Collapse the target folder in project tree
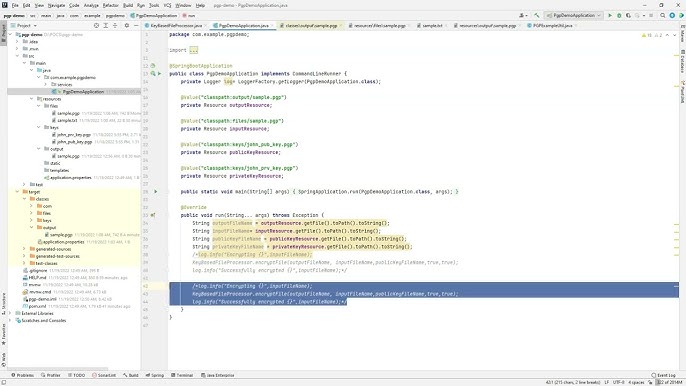 pyautogui.click(x=18, y=192)
